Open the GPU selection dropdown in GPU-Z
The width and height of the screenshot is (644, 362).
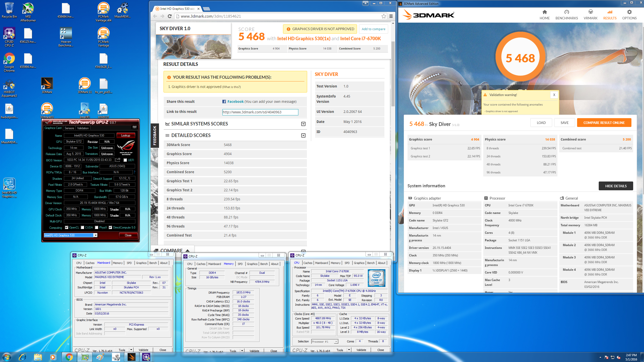point(96,235)
